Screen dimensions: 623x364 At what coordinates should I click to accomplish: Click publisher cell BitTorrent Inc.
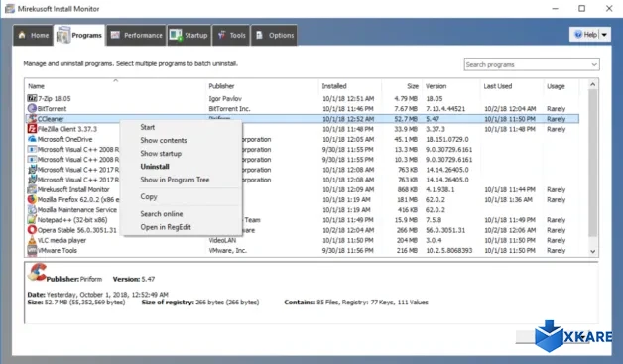coord(229,108)
